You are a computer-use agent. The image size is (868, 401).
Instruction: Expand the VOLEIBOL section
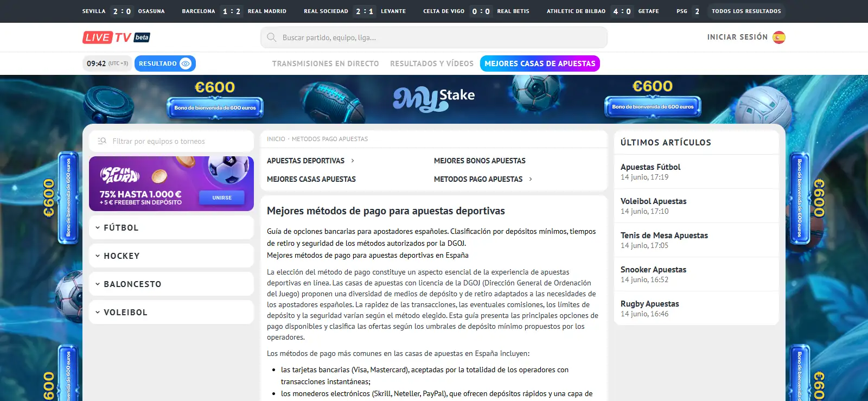171,312
